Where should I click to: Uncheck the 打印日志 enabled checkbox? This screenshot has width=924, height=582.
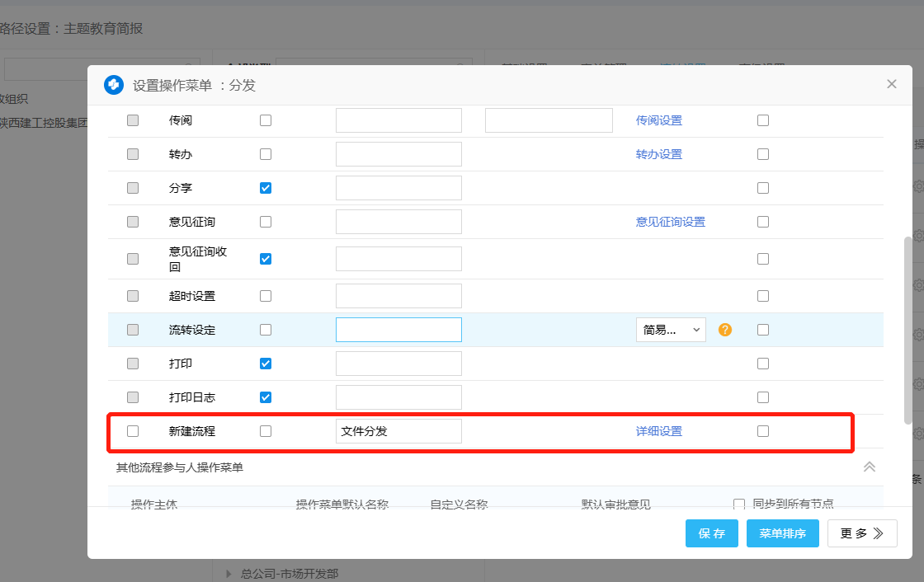[266, 397]
